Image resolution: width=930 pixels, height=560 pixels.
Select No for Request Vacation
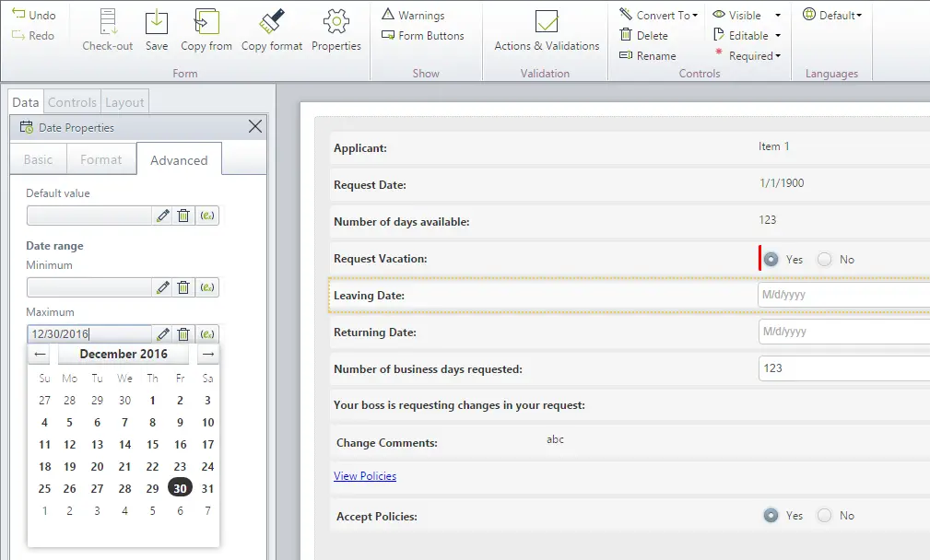824,260
